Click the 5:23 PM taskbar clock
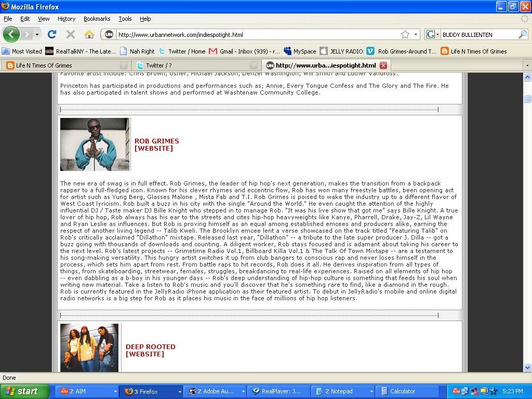532x399 pixels. point(513,391)
